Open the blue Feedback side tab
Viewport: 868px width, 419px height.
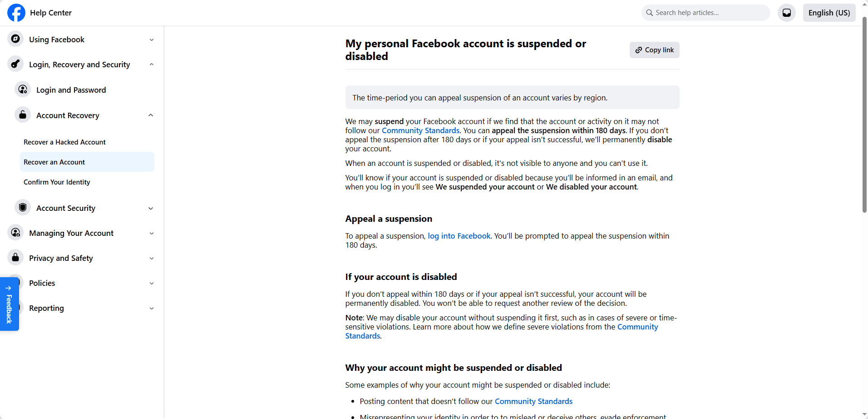9,304
